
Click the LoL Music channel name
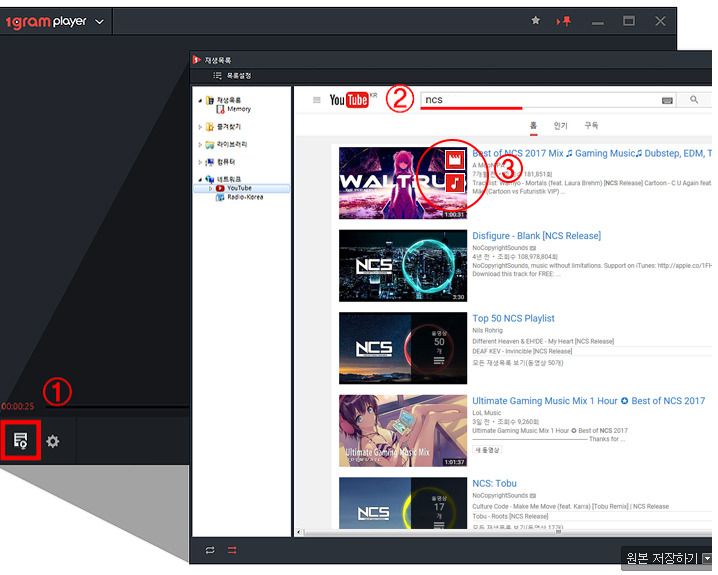point(486,412)
